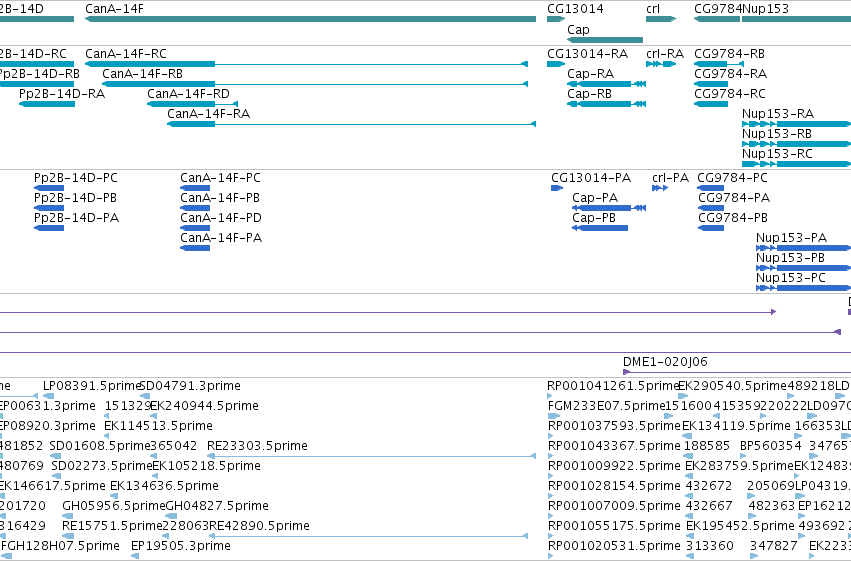Click the Pp2B-14D-RA transcript label

click(x=62, y=94)
